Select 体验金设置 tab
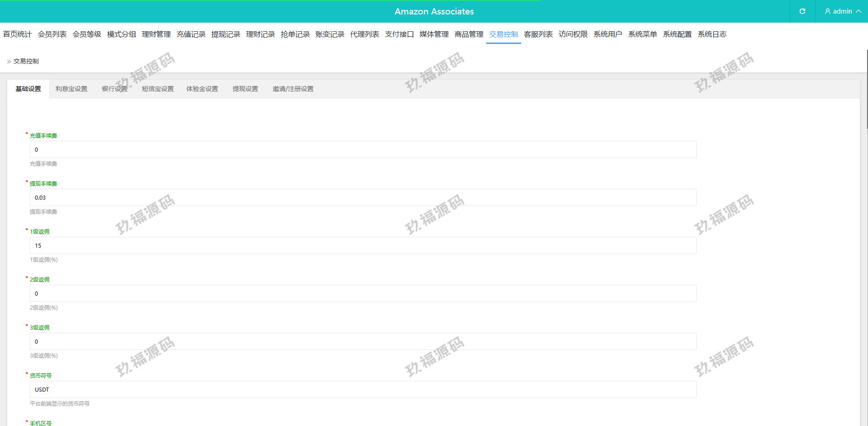The image size is (868, 426). pos(202,89)
